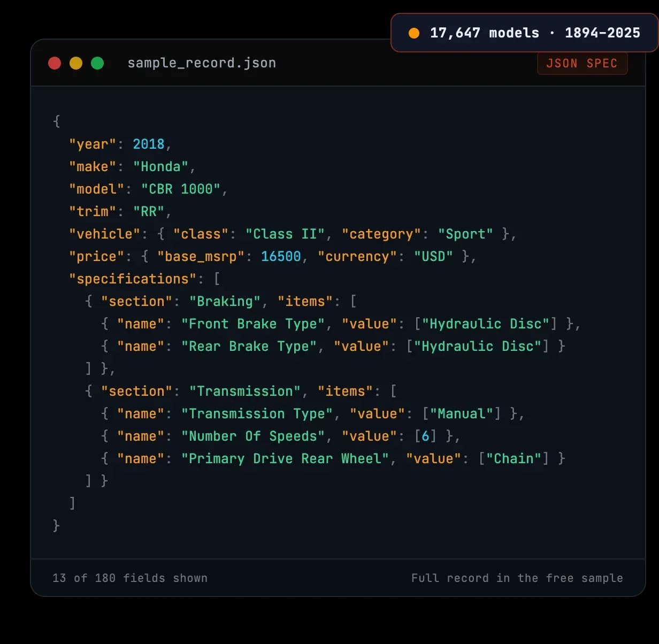Select the "currency" key
The height and width of the screenshot is (644, 659).
click(357, 257)
